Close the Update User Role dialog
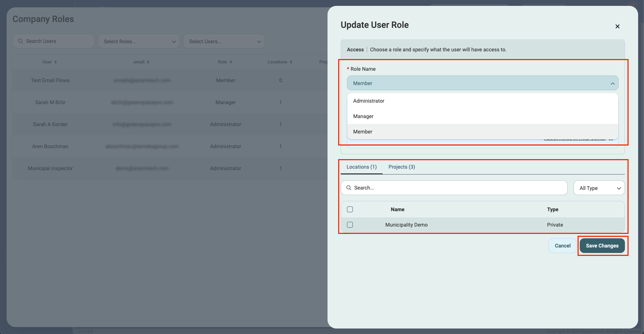Screen dimensions: 644x334 tap(617, 26)
